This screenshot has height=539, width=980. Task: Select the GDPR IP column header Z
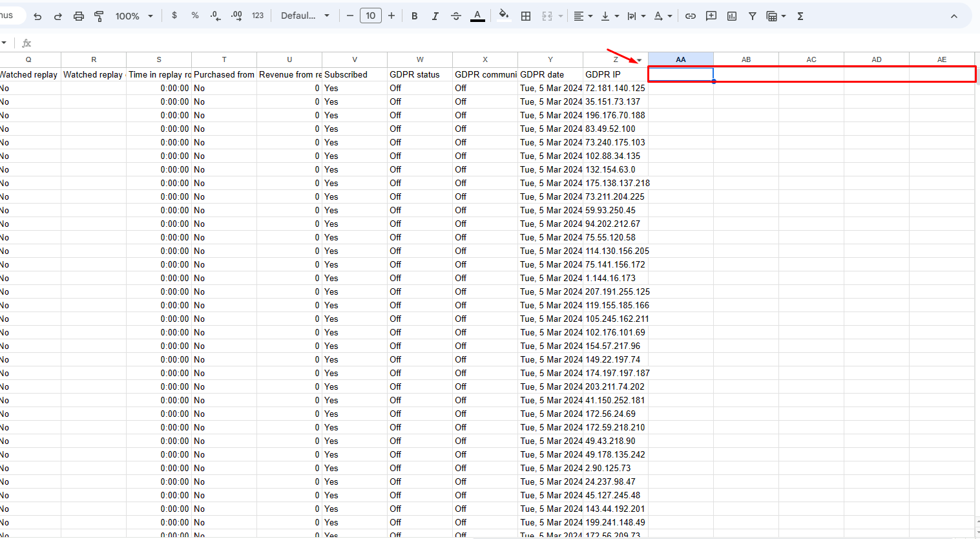615,59
